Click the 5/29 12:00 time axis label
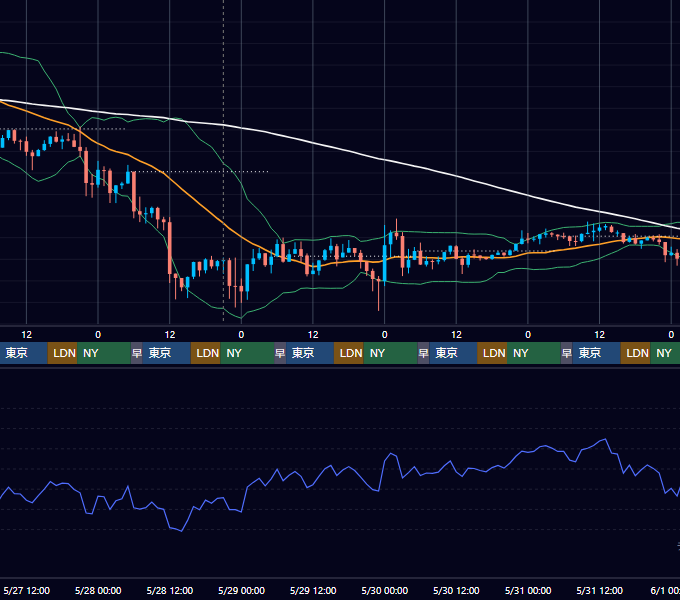The image size is (680, 600). (x=313, y=590)
